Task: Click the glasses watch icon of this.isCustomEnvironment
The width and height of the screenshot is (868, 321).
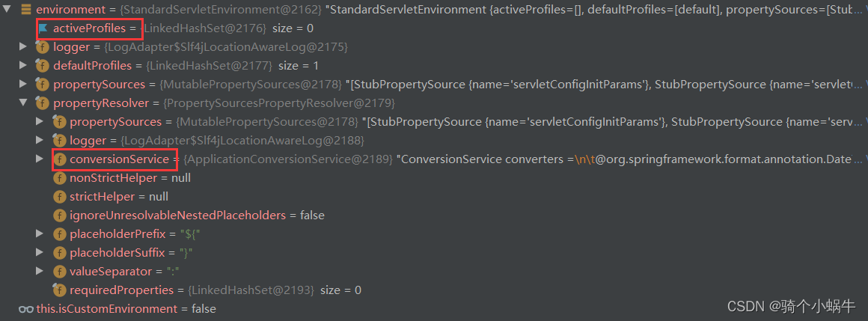Action: point(26,309)
